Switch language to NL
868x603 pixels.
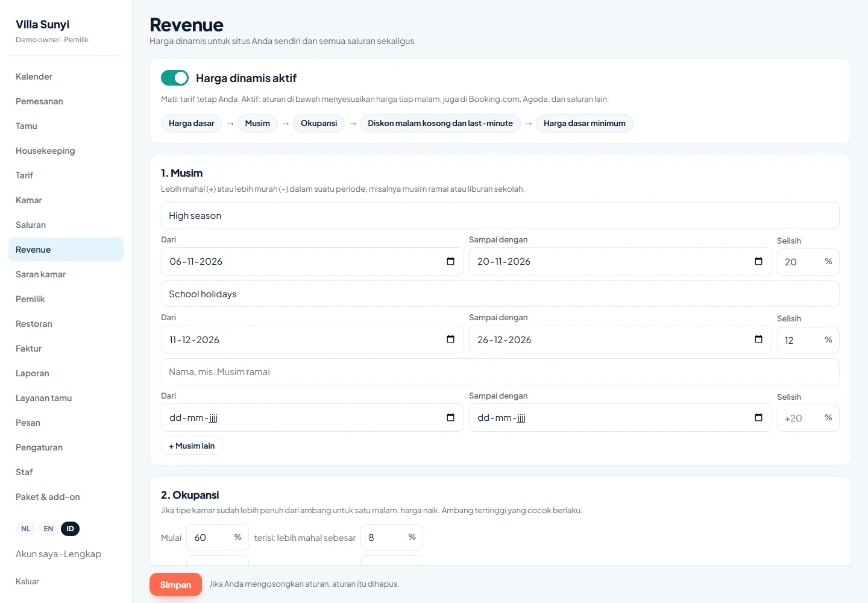coord(26,529)
